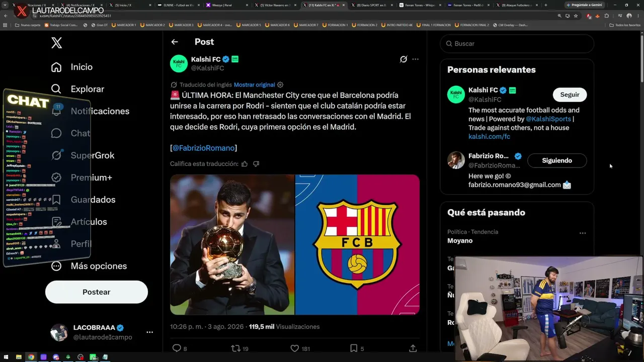This screenshot has height=362, width=644.
Task: Click Mostrar original link
Action: click(254, 85)
